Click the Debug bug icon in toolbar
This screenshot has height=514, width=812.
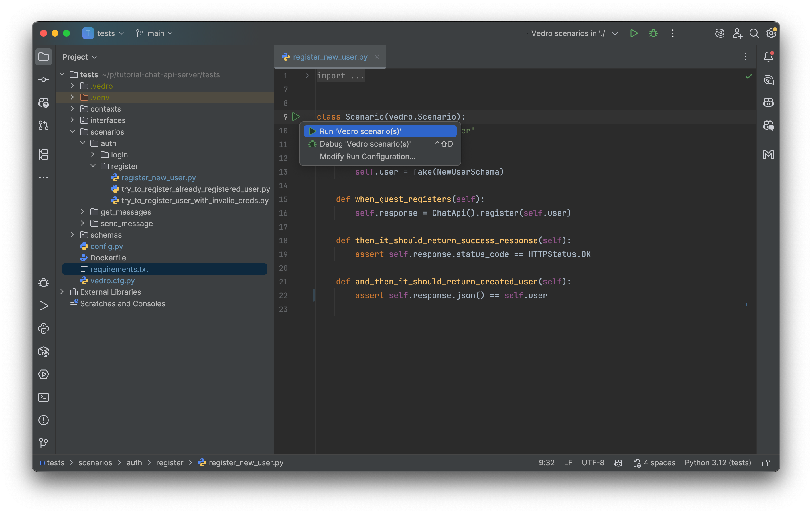(653, 33)
